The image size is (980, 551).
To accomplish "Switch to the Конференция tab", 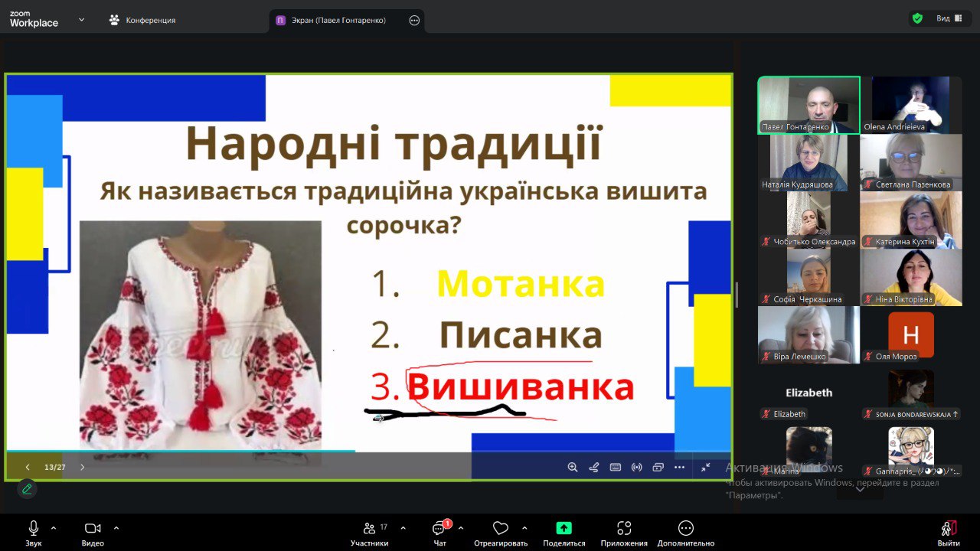I will coord(142,20).
